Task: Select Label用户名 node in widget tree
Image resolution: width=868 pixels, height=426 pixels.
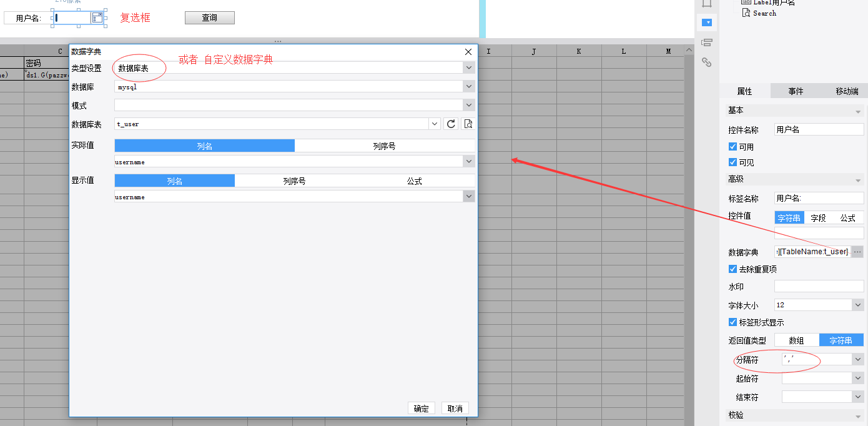Action: click(768, 2)
